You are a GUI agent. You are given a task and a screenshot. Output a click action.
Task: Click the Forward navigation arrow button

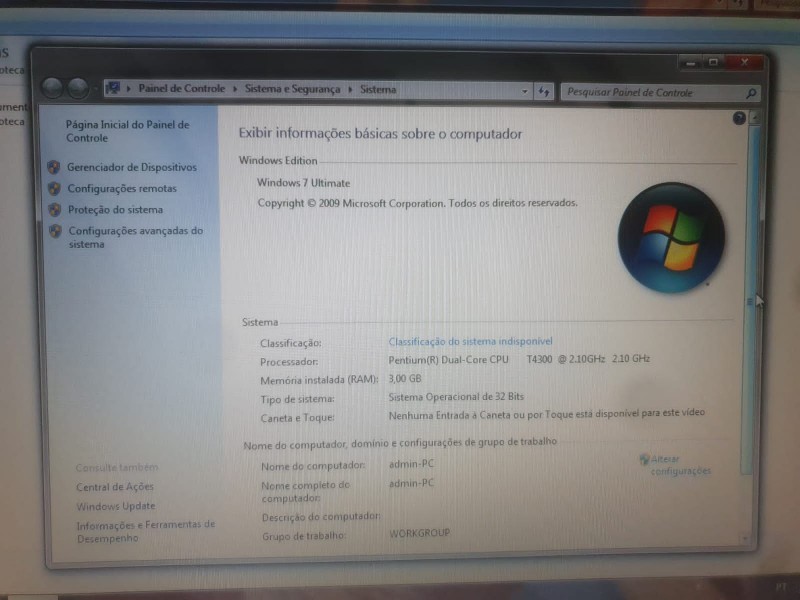[x=77, y=88]
